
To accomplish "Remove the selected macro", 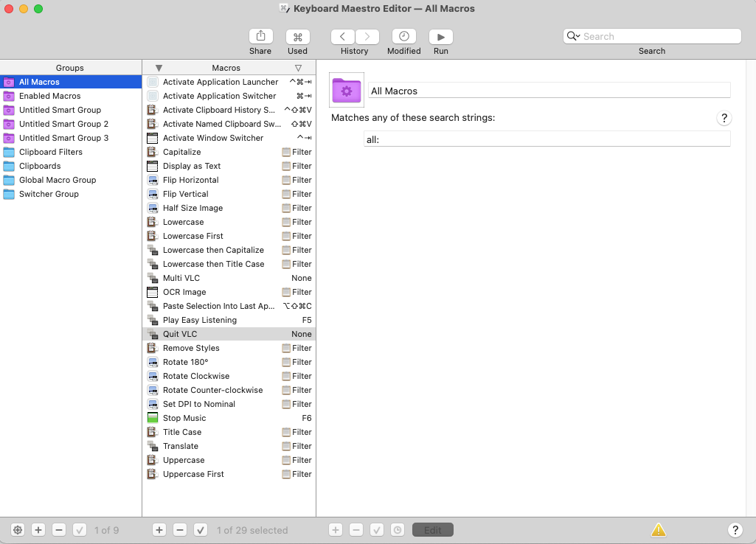I will (x=180, y=529).
